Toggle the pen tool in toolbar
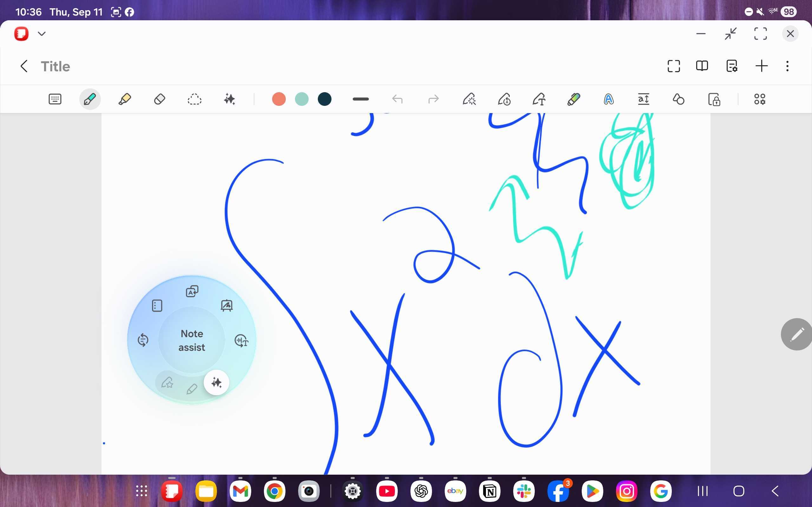 click(x=90, y=99)
